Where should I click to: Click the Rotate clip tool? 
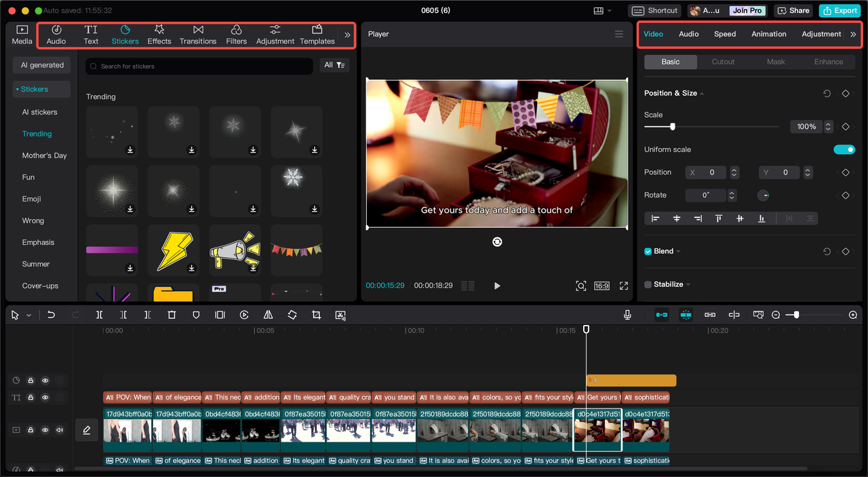(x=292, y=315)
